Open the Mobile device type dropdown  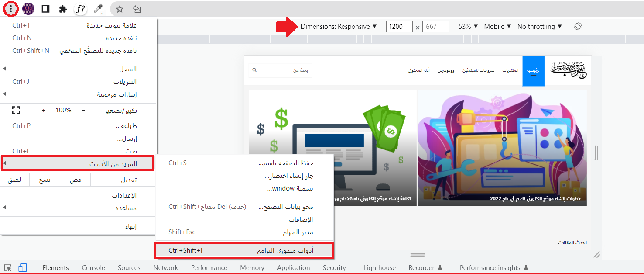coord(497,27)
